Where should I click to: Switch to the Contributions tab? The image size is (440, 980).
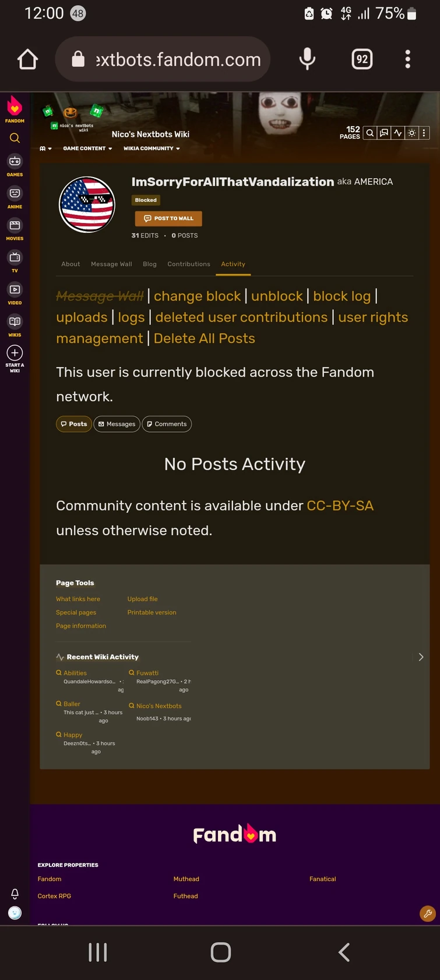click(188, 264)
